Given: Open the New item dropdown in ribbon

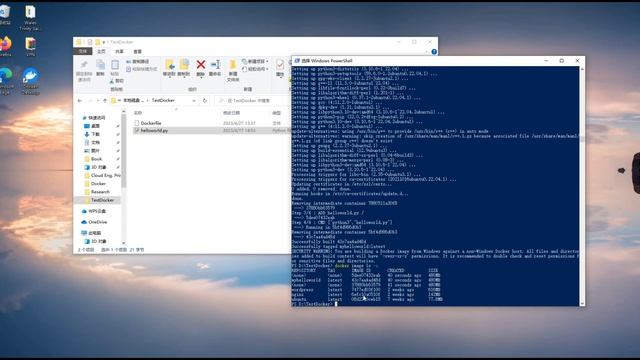Looking at the screenshot, I should (x=255, y=61).
